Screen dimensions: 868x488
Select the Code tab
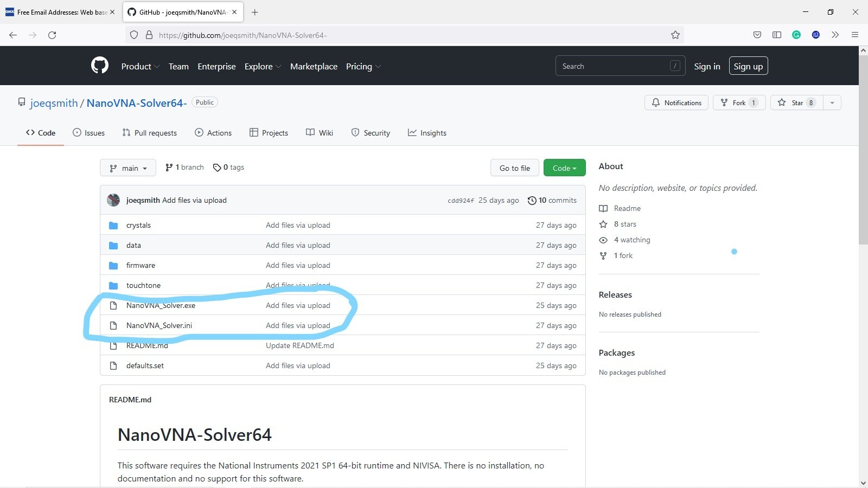point(41,133)
